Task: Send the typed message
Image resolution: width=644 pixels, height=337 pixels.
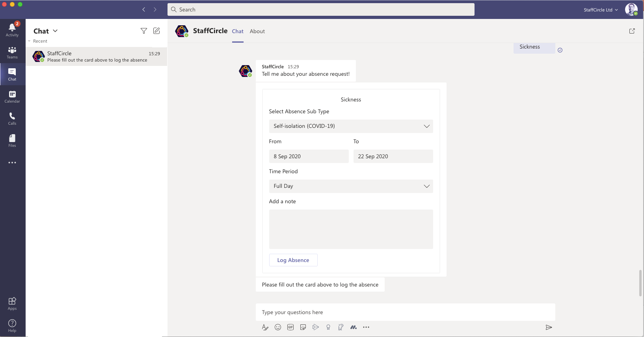Action: [549, 327]
